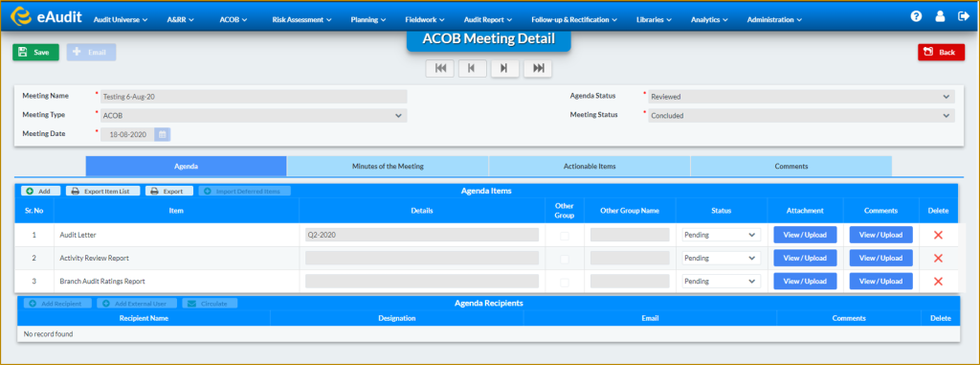Expand the Administration menu
980x365 pixels.
(774, 19)
